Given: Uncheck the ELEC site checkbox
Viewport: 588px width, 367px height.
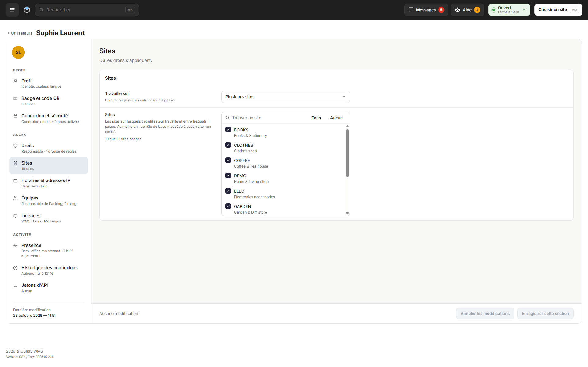Looking at the screenshot, I should click(228, 191).
